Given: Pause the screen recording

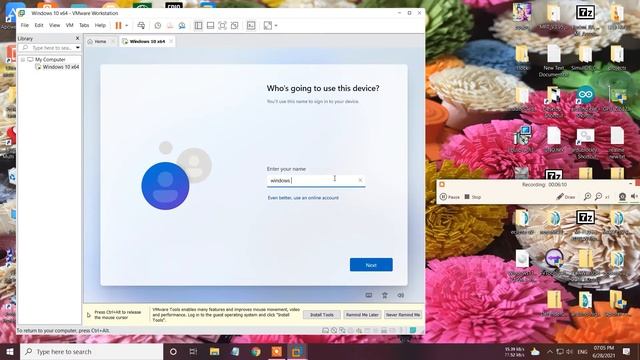Looking at the screenshot, I should 449,197.
